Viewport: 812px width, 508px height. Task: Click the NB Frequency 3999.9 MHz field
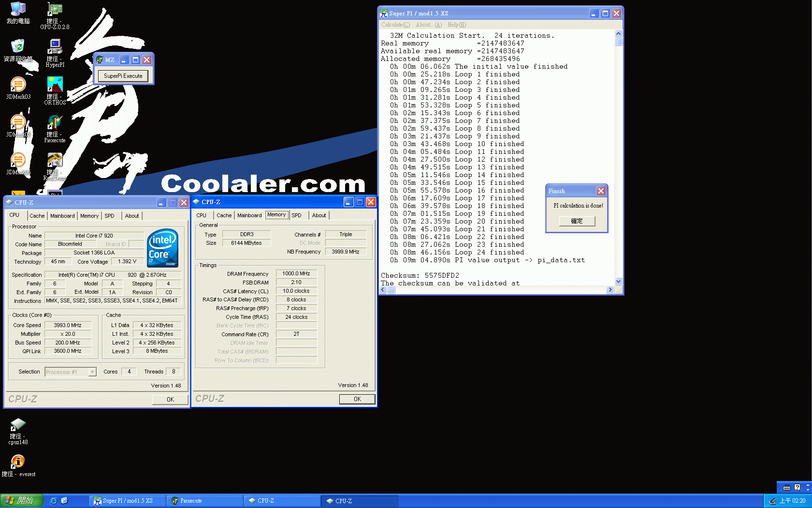click(x=346, y=252)
